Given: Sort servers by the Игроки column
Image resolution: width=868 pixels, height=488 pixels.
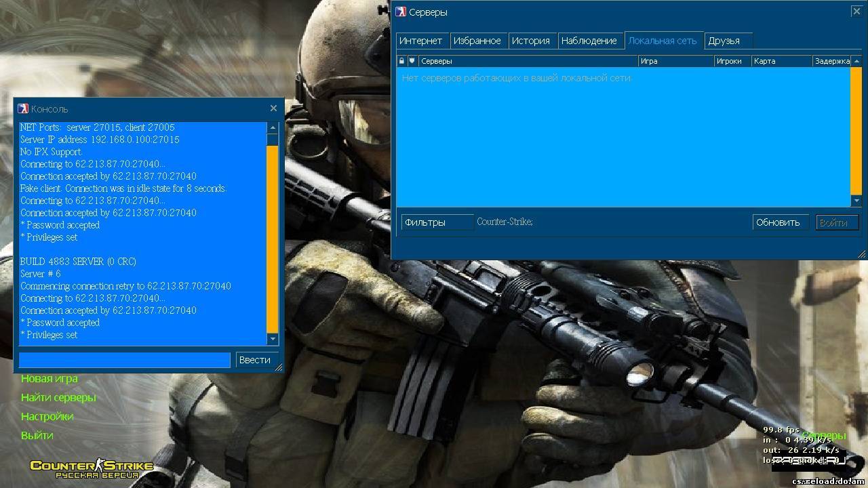Looking at the screenshot, I should [731, 60].
